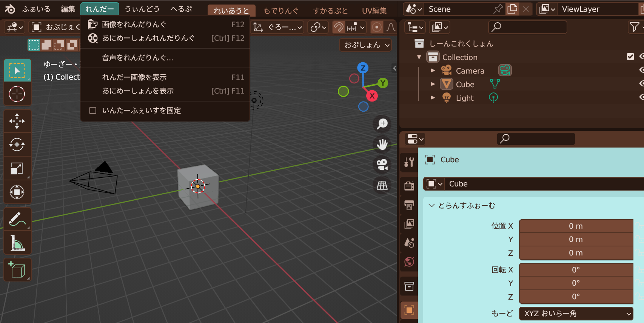Click the red X axis gizmo
This screenshot has height=323, width=644.
(x=372, y=96)
